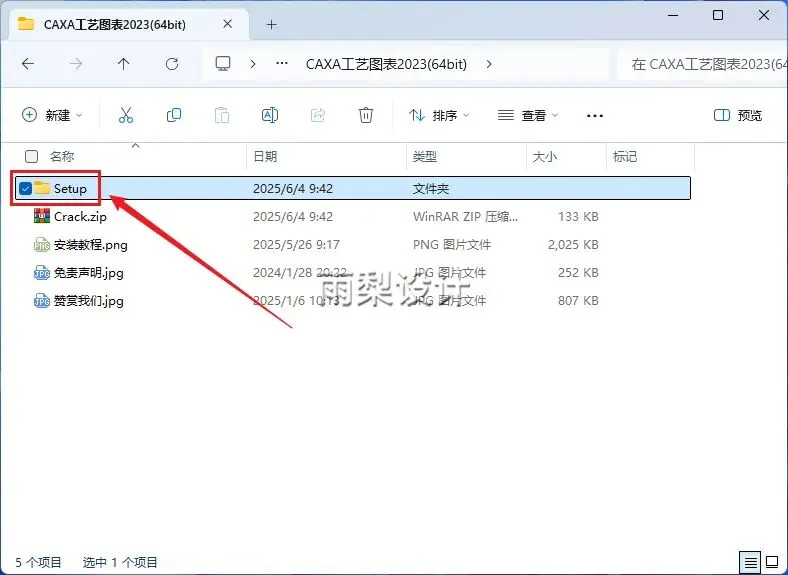Click the search box 在 CAXA工艺图表2023
788x575 pixels.
pos(703,64)
